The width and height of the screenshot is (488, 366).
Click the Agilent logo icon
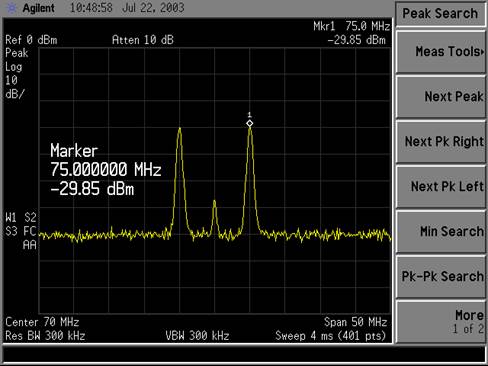(x=11, y=8)
